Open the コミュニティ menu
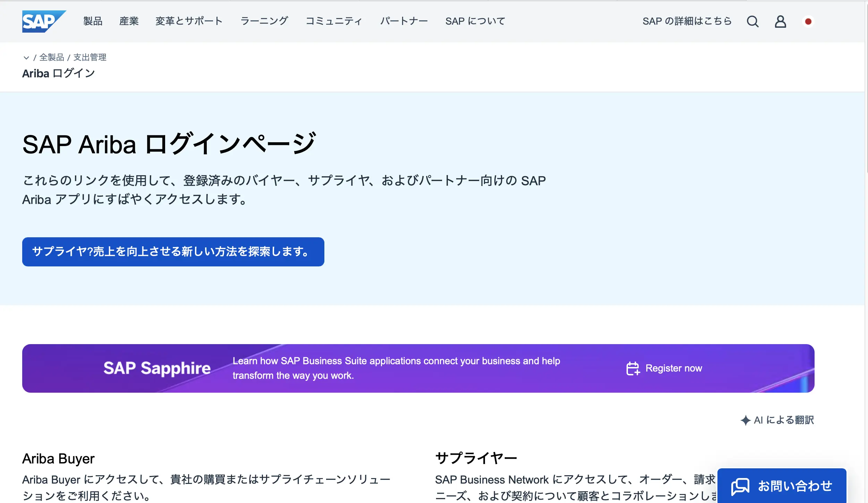The image size is (868, 503). 334,21
